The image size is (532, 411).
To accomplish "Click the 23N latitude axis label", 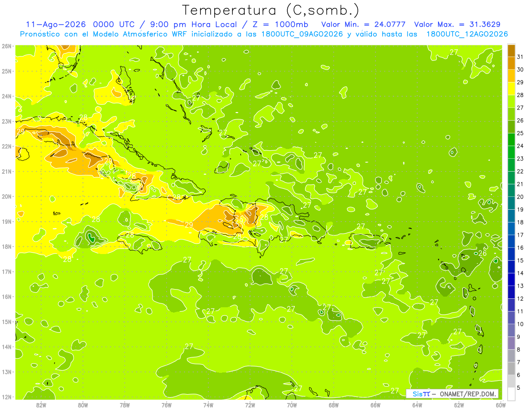I will click(7, 121).
